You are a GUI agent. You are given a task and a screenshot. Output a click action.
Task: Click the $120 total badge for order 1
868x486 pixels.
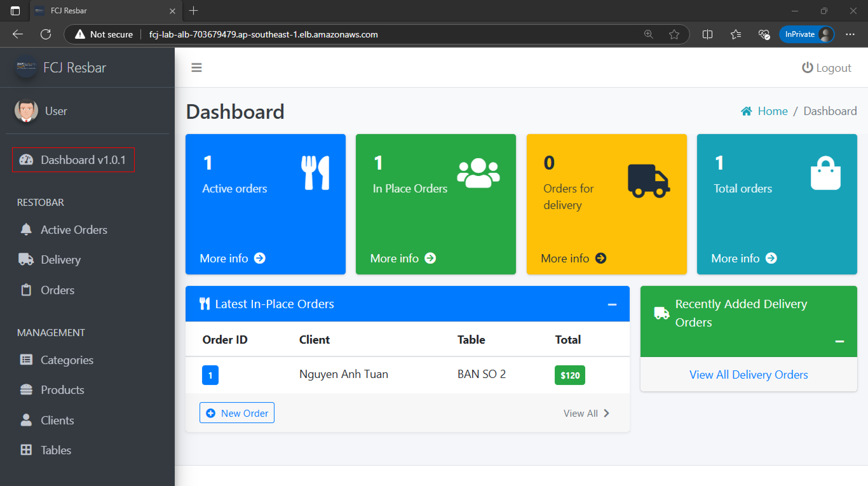coord(570,375)
